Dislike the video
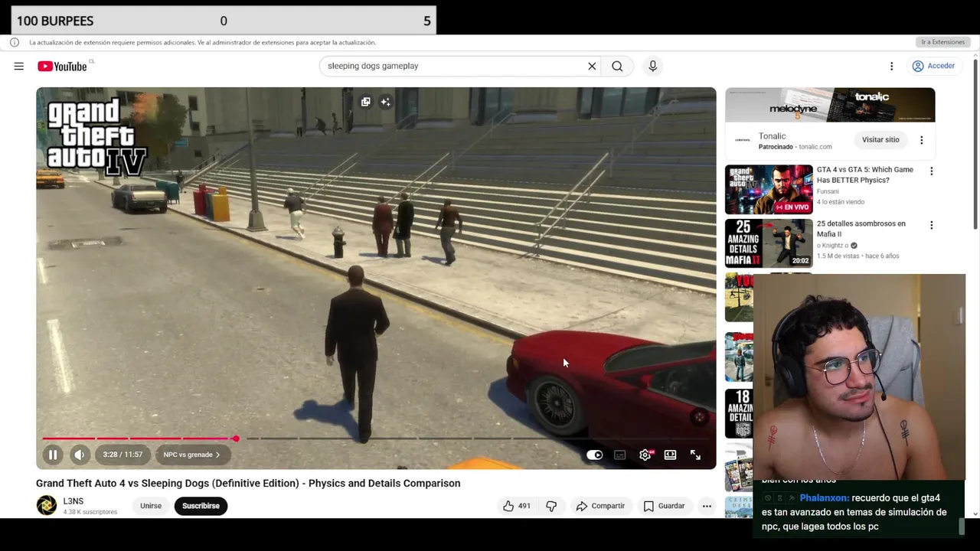Image resolution: width=980 pixels, height=551 pixels. (x=551, y=506)
